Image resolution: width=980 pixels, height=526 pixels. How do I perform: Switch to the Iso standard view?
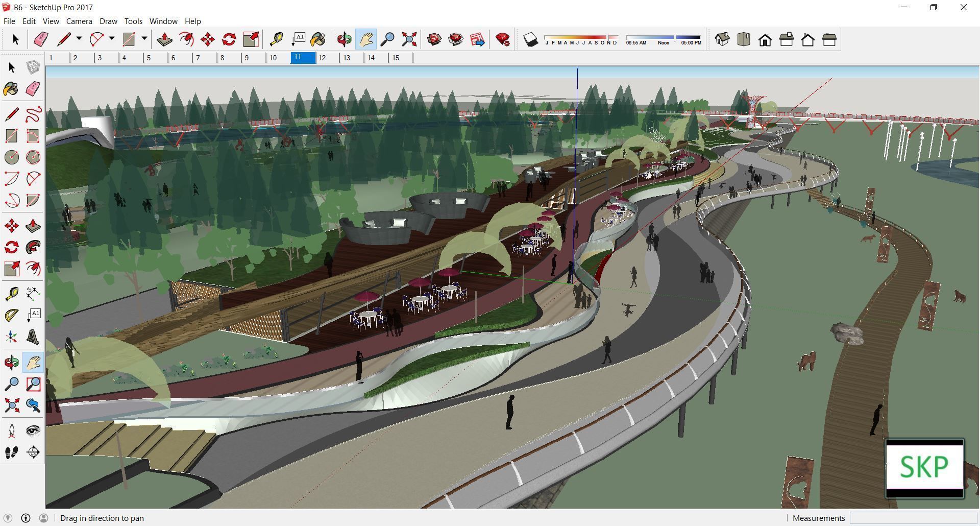click(x=723, y=39)
